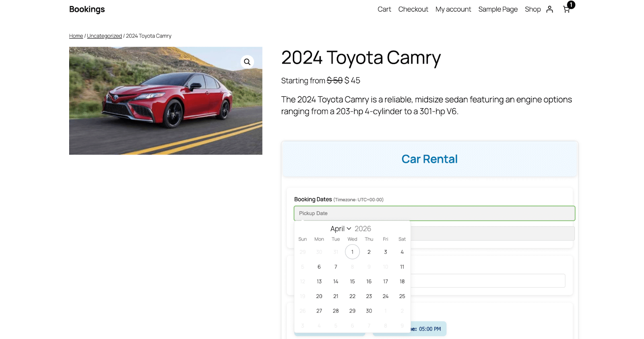Choose April 17 in the calendar
Viewport: 644px width, 339px height.
pyautogui.click(x=386, y=281)
